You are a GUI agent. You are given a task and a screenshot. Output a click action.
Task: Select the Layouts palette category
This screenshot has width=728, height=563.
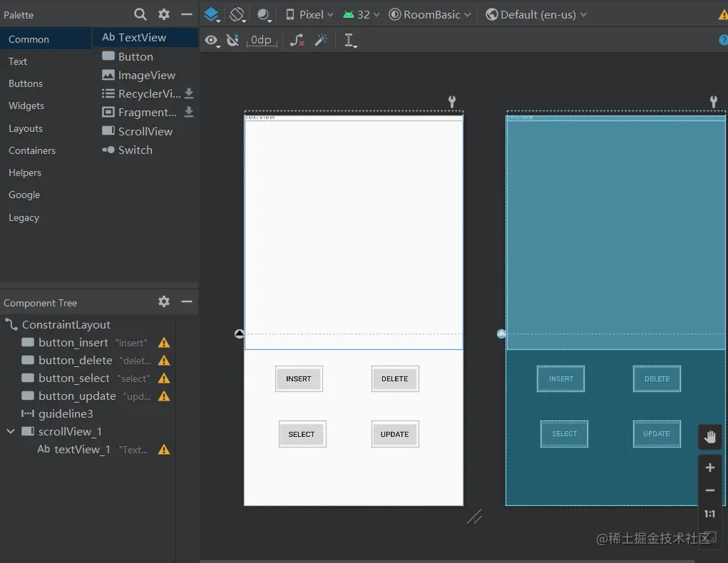click(26, 128)
